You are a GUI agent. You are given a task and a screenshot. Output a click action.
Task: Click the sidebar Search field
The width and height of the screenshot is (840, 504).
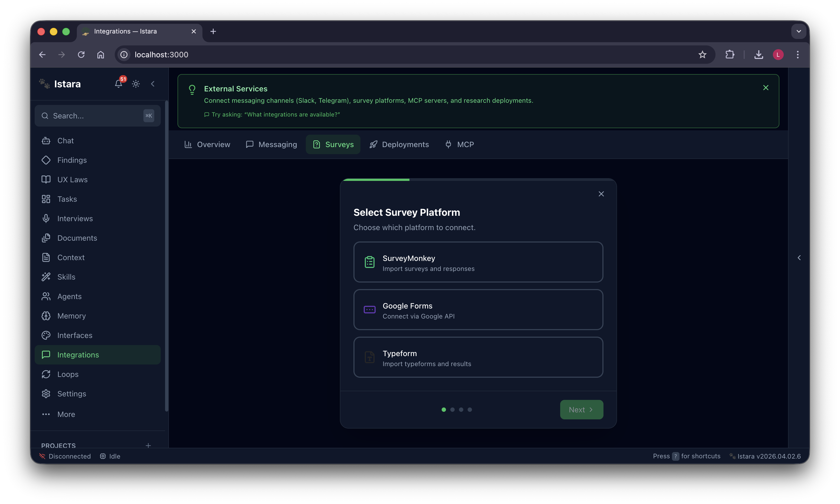92,116
